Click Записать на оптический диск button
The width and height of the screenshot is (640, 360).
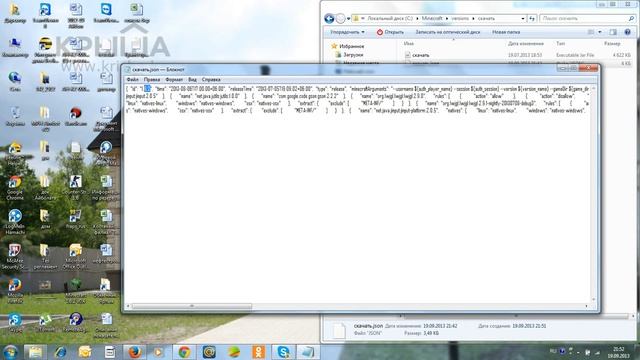point(448,32)
